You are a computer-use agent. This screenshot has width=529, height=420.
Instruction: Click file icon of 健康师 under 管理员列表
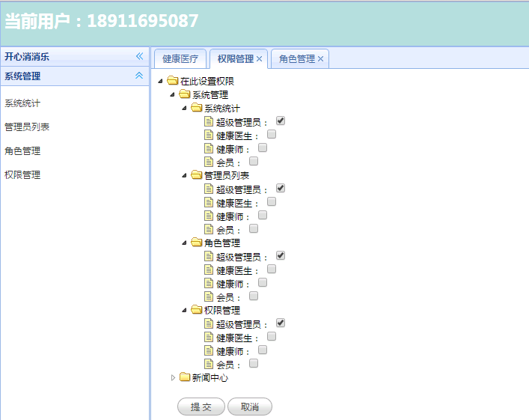click(209, 216)
